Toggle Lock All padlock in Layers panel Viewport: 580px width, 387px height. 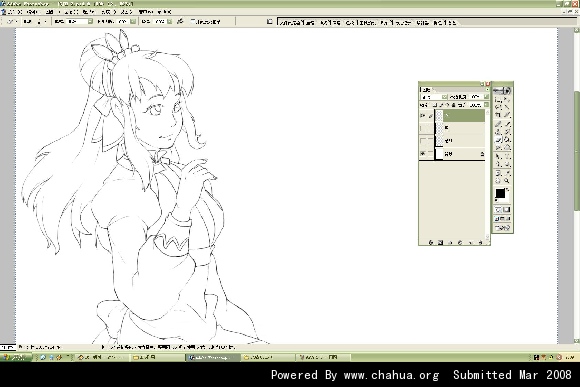453,105
